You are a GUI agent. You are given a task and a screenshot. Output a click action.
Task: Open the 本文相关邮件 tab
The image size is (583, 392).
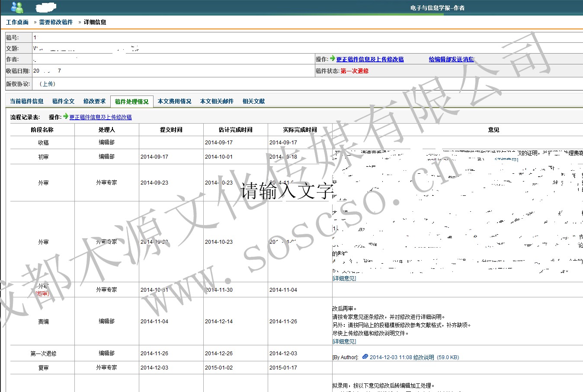tap(217, 101)
